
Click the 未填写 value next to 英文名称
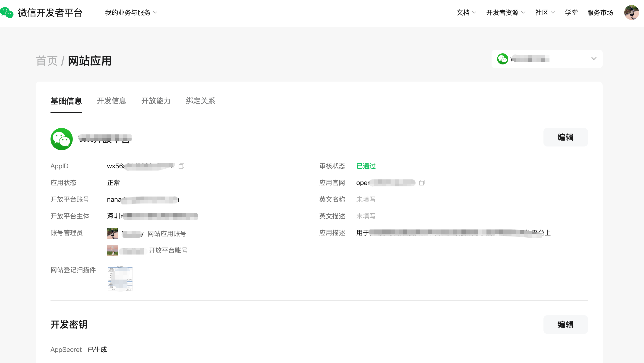point(366,199)
